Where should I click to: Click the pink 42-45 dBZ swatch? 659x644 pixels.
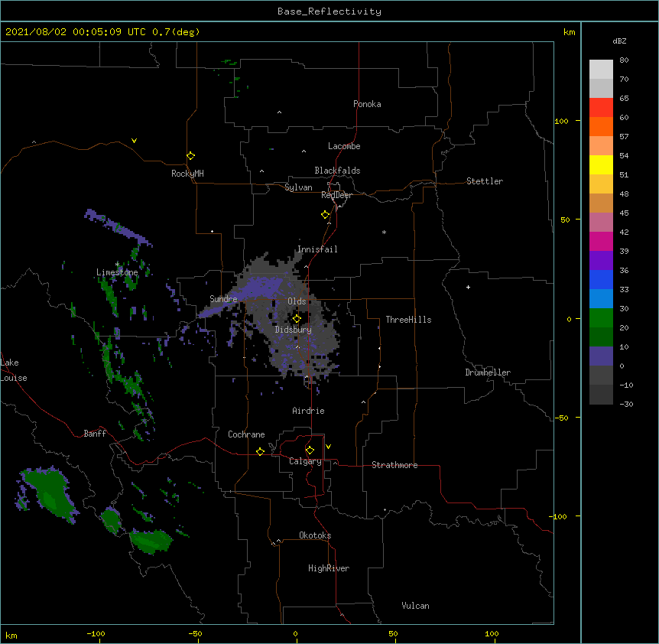[x=601, y=223]
